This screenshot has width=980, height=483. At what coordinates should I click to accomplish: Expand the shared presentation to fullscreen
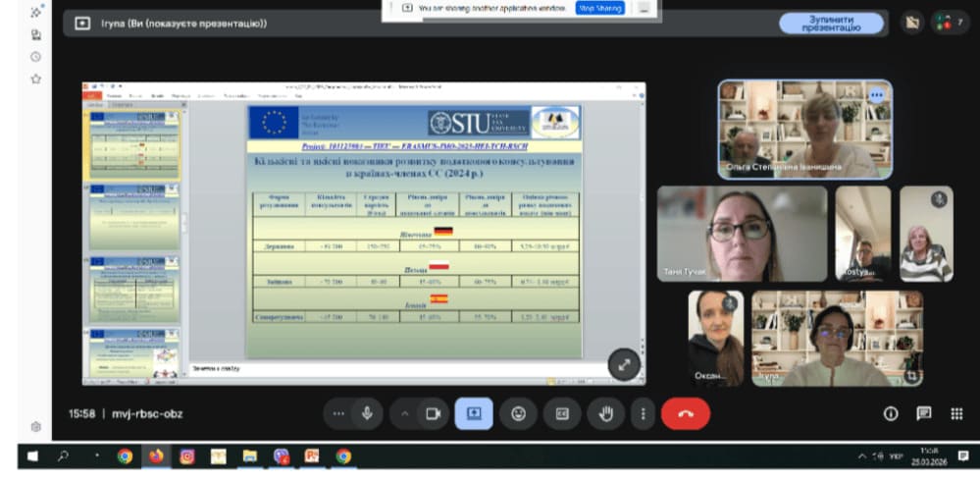point(624,363)
